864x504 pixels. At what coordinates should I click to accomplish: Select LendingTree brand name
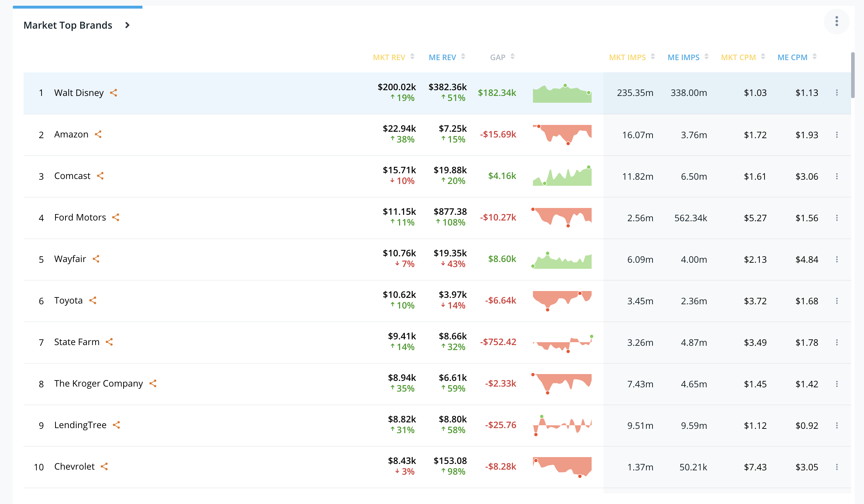point(80,425)
